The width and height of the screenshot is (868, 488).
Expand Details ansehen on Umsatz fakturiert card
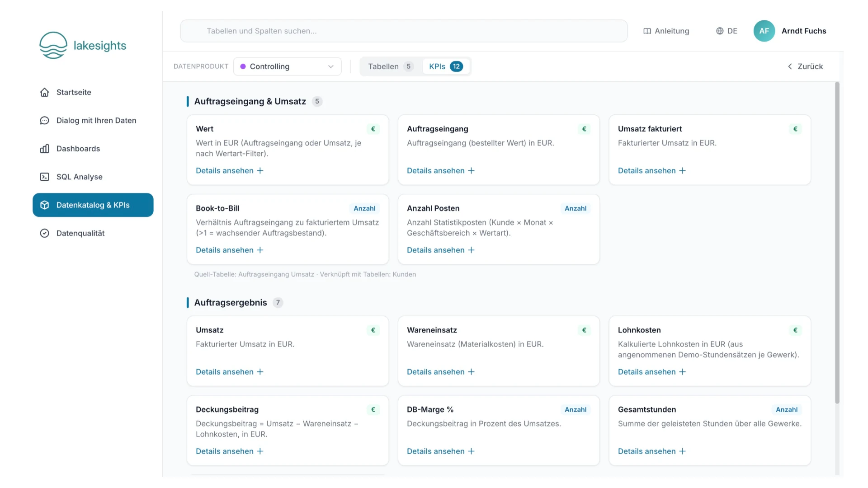coord(652,171)
